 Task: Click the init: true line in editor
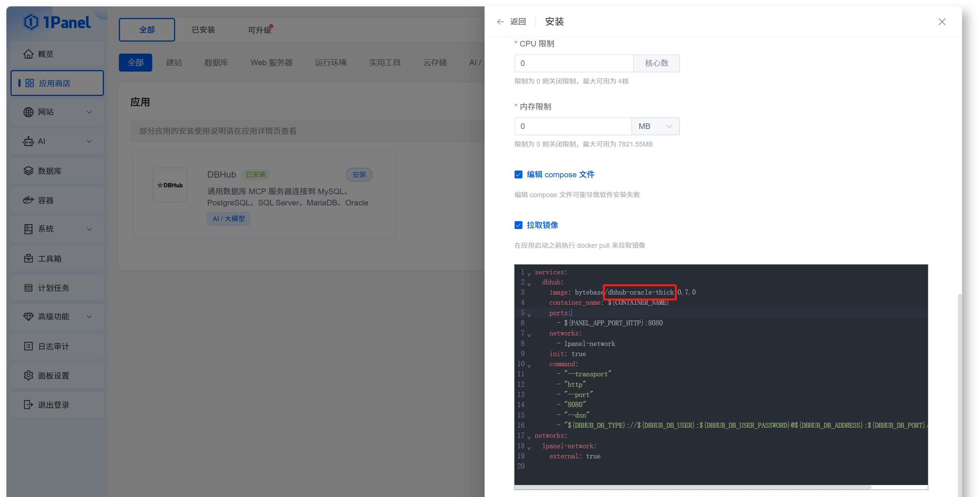567,354
